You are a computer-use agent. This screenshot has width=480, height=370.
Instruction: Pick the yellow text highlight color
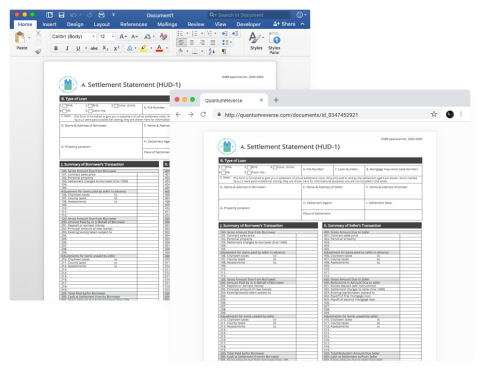(x=143, y=48)
